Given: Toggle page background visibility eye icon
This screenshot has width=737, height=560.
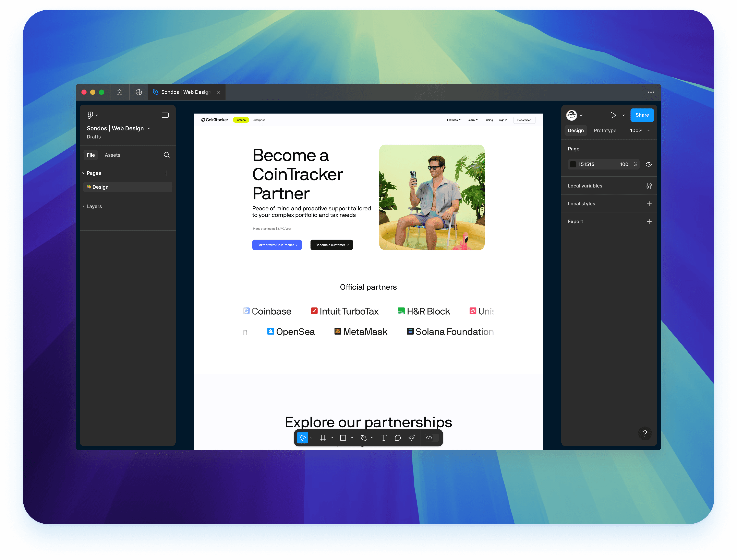Looking at the screenshot, I should (648, 164).
